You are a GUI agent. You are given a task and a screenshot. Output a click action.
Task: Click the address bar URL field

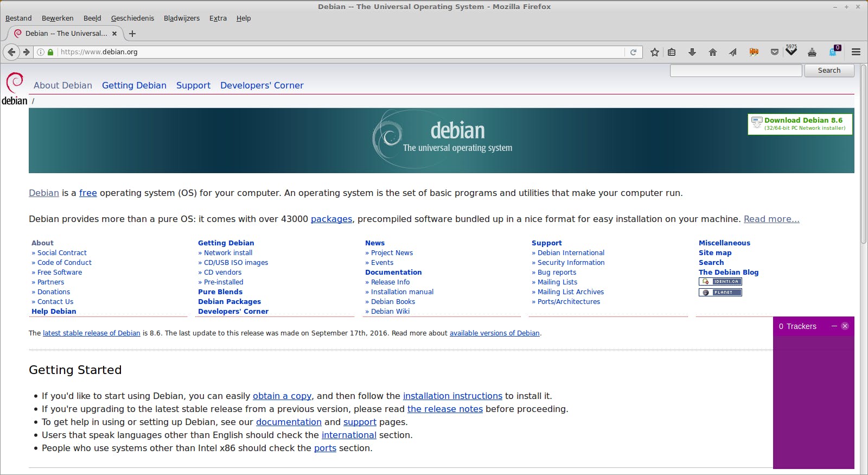tap(341, 52)
